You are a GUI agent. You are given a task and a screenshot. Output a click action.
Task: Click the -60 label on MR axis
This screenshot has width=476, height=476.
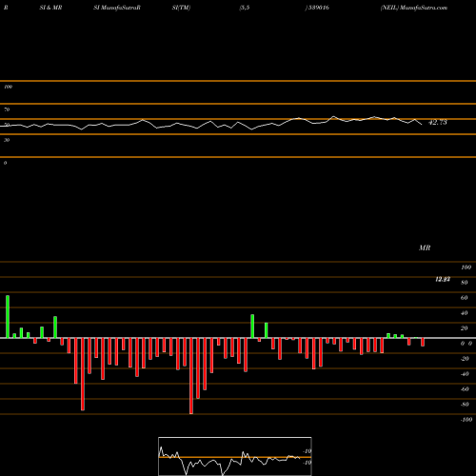(x=465, y=389)
